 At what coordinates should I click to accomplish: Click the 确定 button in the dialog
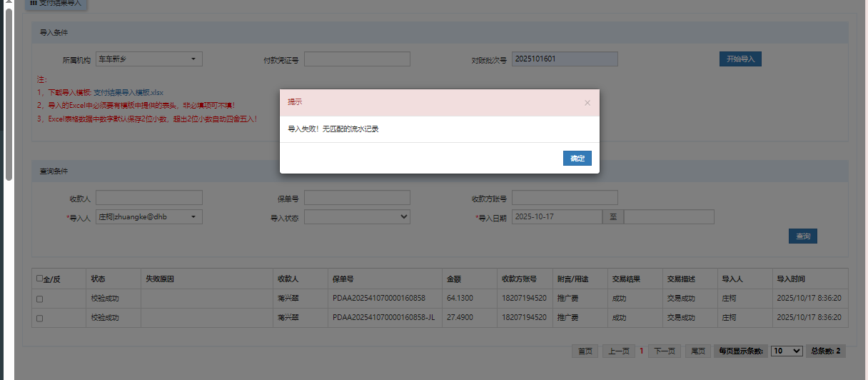(x=577, y=159)
